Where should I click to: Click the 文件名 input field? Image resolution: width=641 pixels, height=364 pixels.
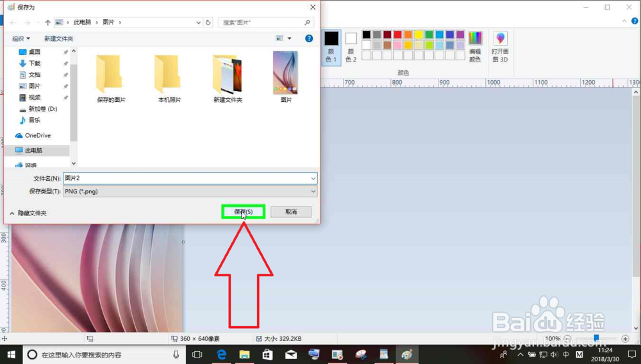(186, 178)
